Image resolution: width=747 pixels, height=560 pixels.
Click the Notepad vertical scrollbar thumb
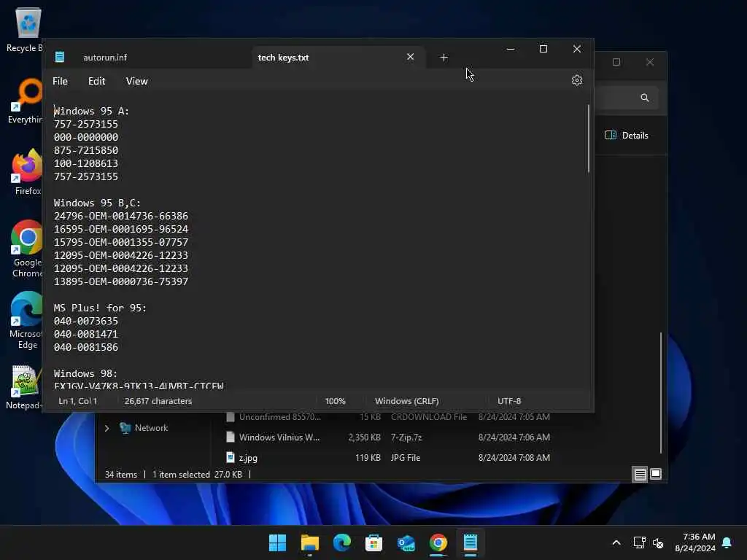[x=589, y=138]
